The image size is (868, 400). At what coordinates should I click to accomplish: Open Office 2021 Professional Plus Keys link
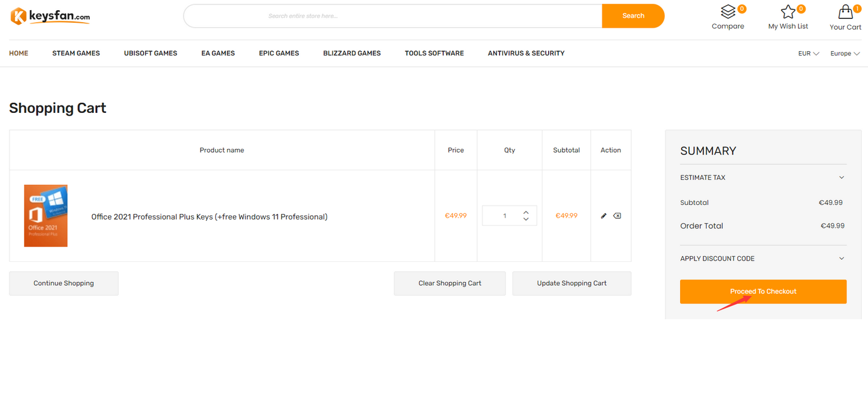point(209,217)
